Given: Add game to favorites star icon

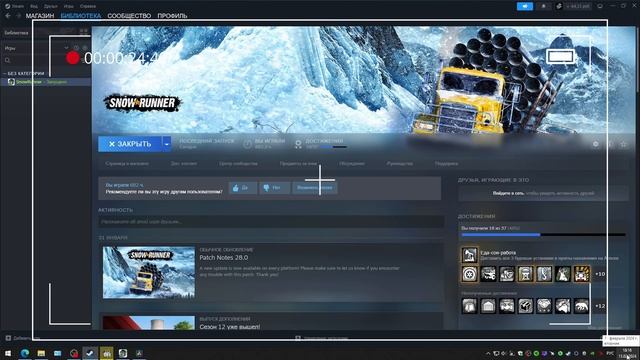Looking at the screenshot, I should (x=623, y=144).
